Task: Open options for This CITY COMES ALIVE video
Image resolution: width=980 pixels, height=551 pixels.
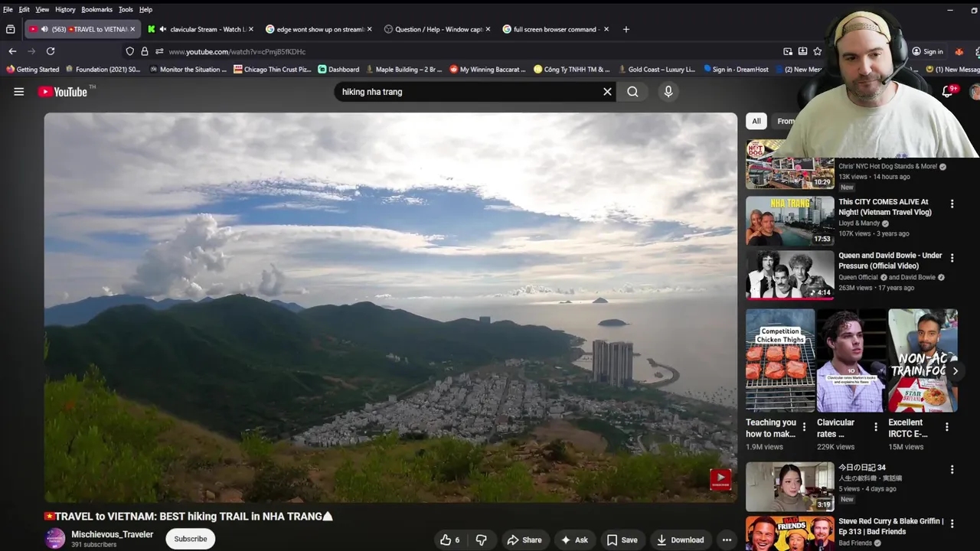Action: click(x=952, y=204)
